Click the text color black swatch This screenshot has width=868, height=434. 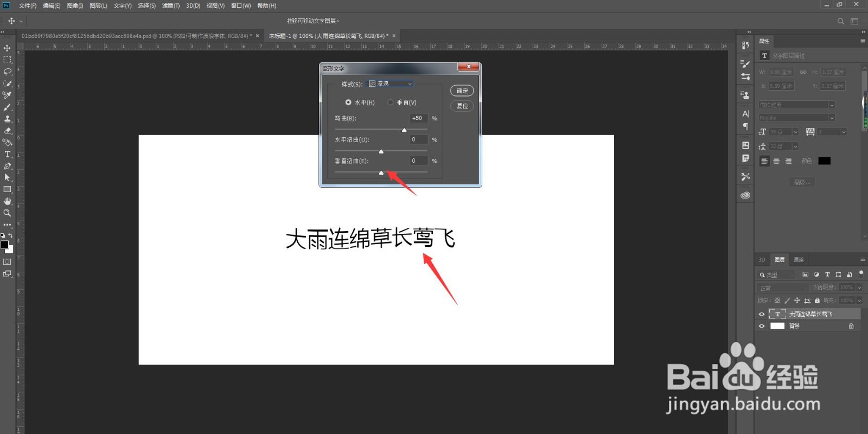pos(825,161)
